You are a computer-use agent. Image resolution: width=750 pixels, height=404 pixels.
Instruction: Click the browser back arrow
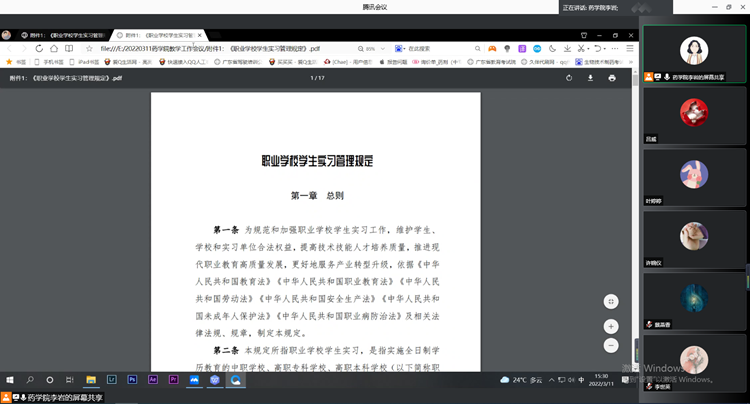[x=9, y=48]
